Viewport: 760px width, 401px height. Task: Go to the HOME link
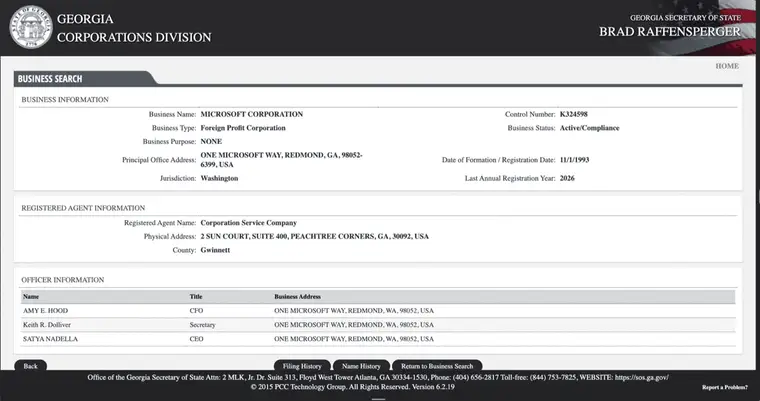point(727,66)
